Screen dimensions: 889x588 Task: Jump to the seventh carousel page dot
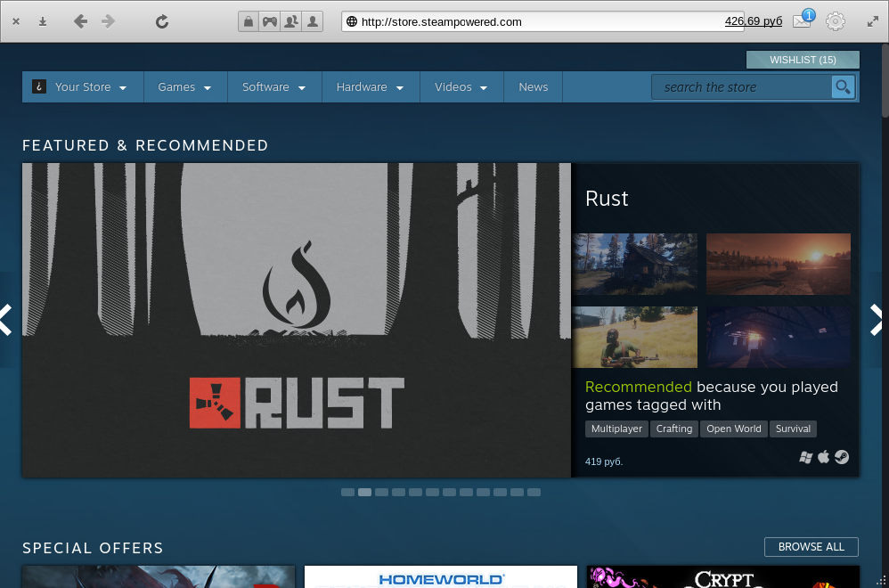point(449,492)
